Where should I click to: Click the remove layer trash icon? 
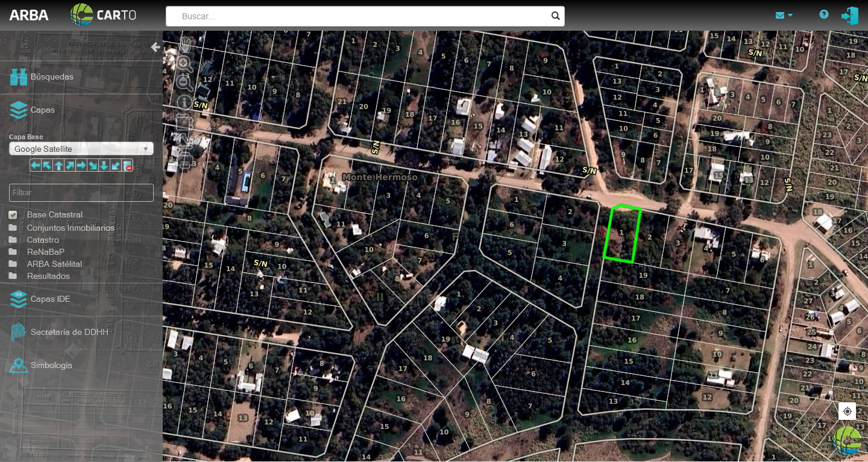tap(127, 166)
